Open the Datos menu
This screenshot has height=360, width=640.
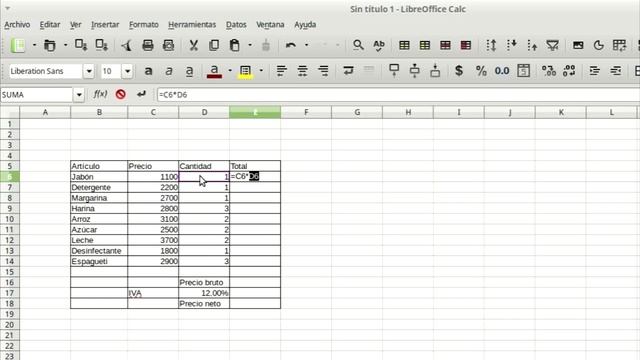[x=236, y=25]
